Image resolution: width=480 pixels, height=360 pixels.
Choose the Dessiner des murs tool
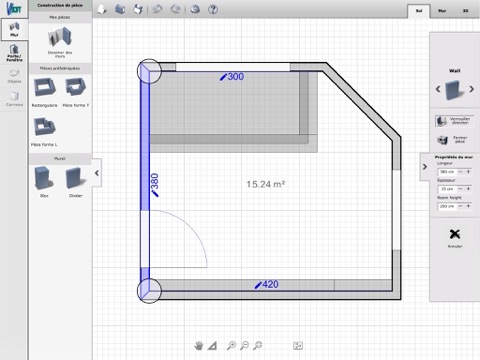(60, 42)
